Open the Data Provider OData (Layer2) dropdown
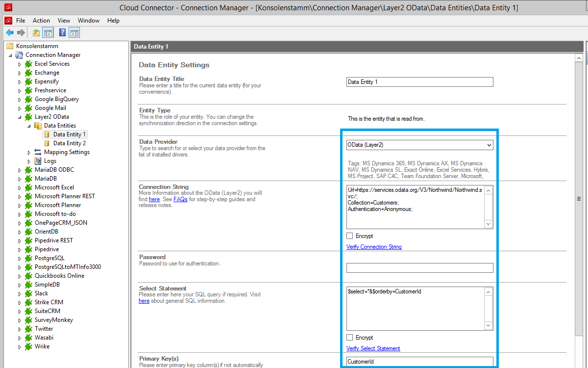The width and height of the screenshot is (588, 368). pos(419,145)
